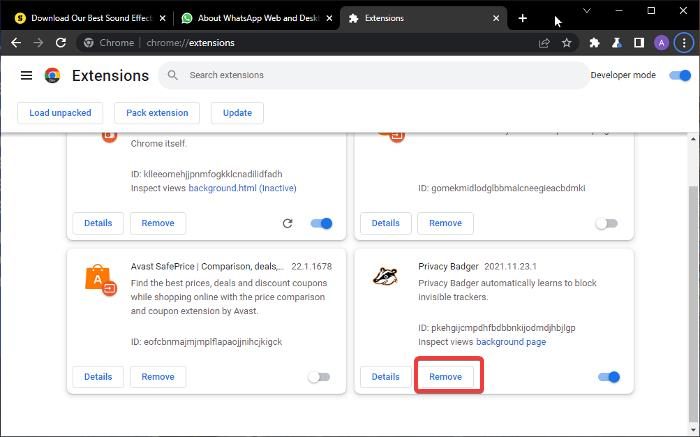This screenshot has height=437, width=700.
Task: Switch to the WhatsApp Web tab
Action: pos(253,18)
